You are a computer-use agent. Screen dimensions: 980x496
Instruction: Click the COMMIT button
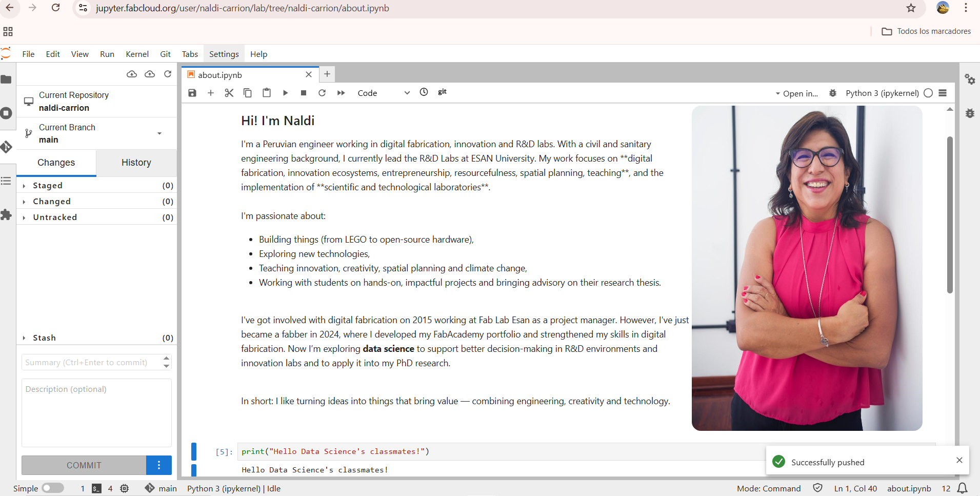click(x=84, y=465)
